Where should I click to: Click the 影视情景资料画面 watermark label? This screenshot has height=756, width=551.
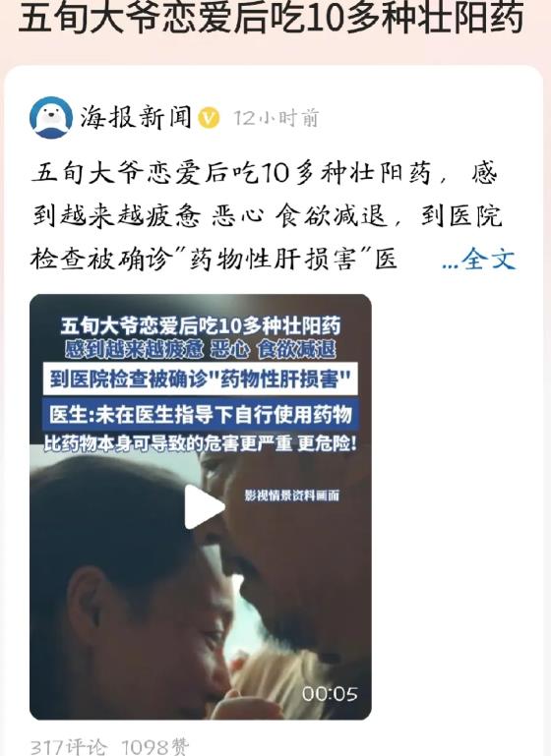click(x=292, y=495)
